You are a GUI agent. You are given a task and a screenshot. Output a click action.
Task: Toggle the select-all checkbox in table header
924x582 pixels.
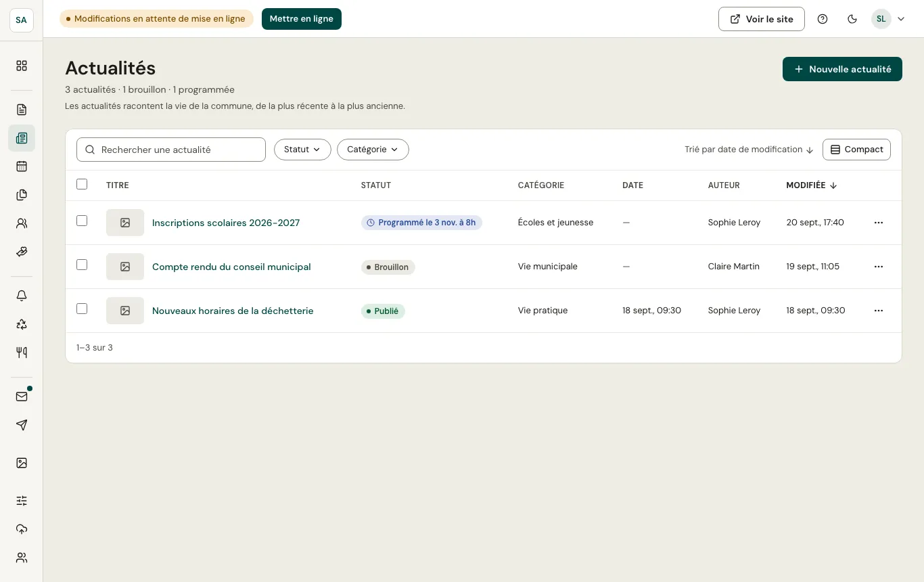coord(82,184)
